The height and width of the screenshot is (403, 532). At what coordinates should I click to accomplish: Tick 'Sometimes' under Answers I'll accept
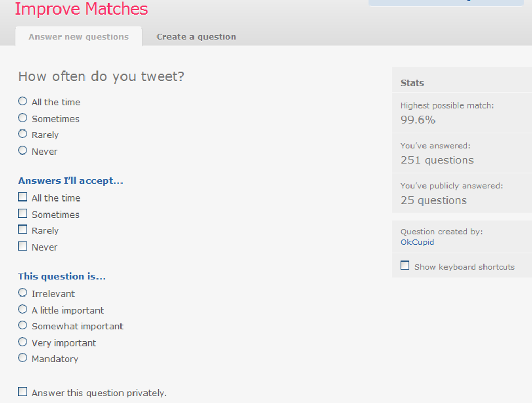22,214
